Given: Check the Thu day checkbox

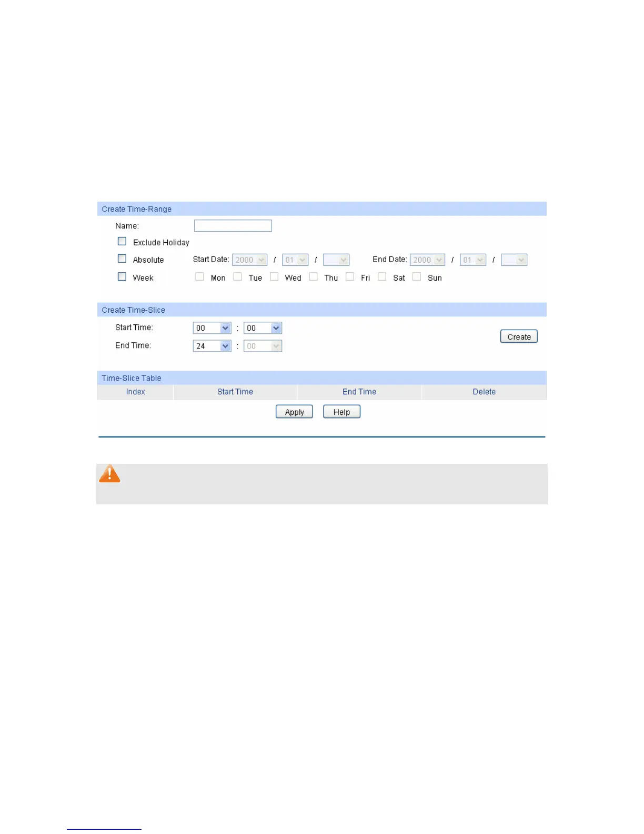Looking at the screenshot, I should [x=313, y=276].
